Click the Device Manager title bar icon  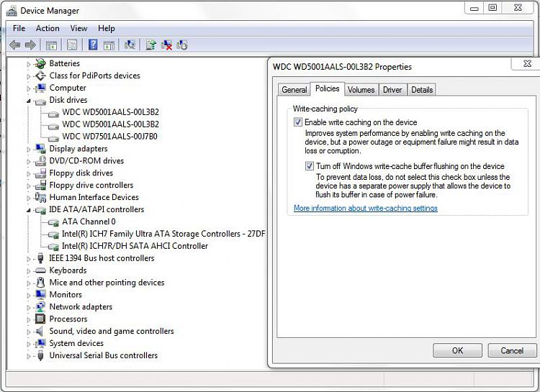tap(12, 11)
